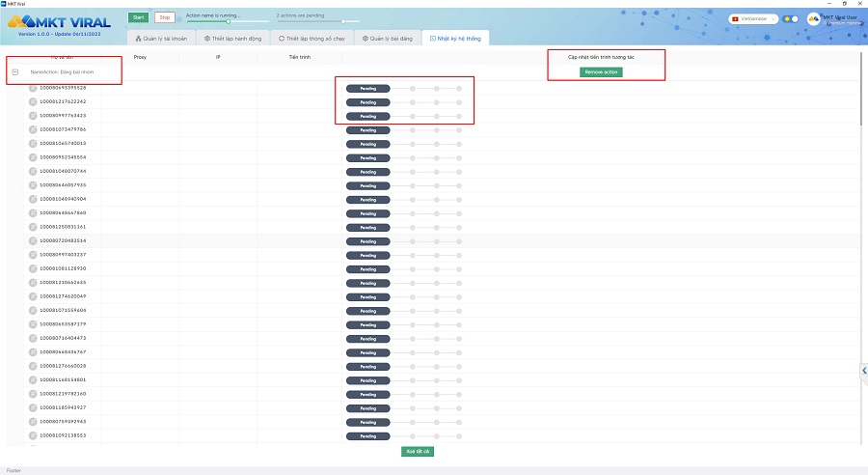Click avatar icon of account 100081048940904
The image size is (868, 475).
pos(33,199)
